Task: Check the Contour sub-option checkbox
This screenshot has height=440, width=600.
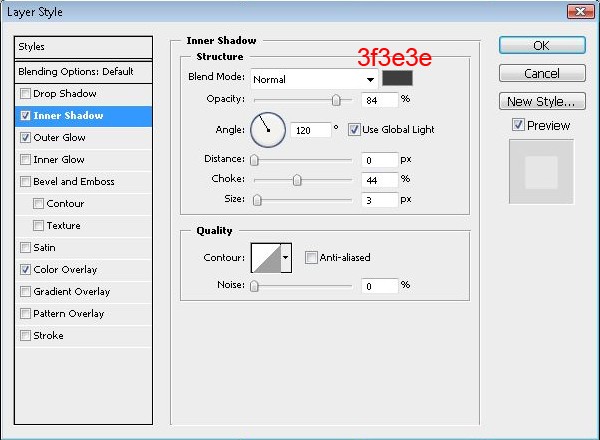Action: [38, 204]
